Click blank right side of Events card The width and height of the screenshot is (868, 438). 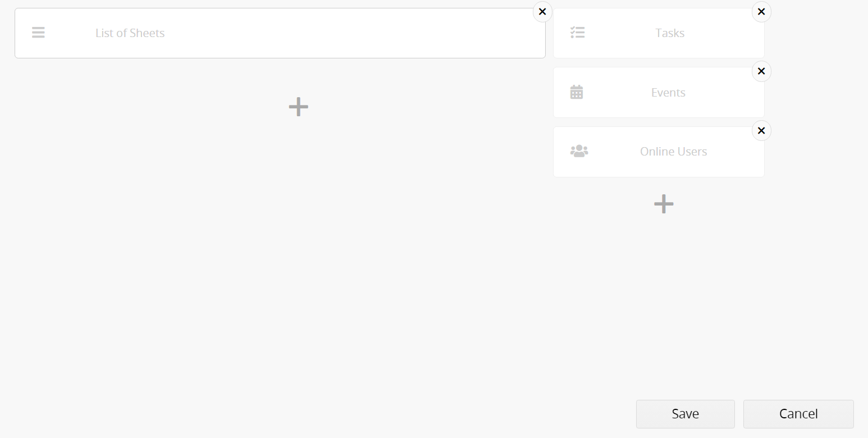(x=727, y=93)
